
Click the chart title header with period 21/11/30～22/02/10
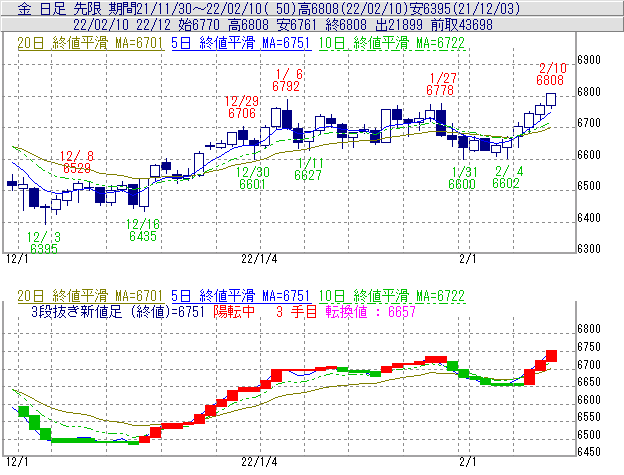pyautogui.click(x=312, y=8)
